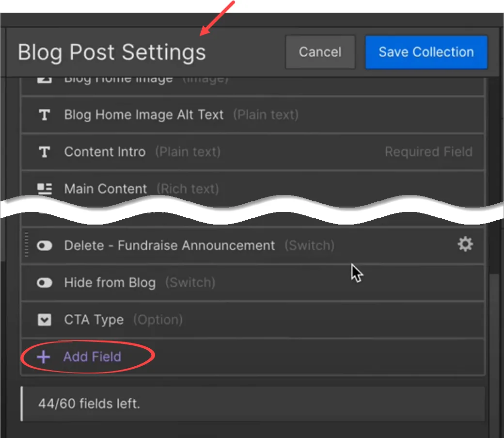Image resolution: width=504 pixels, height=438 pixels.
Task: Open settings gear for Delete - Fundraise Announcement
Action: click(465, 244)
